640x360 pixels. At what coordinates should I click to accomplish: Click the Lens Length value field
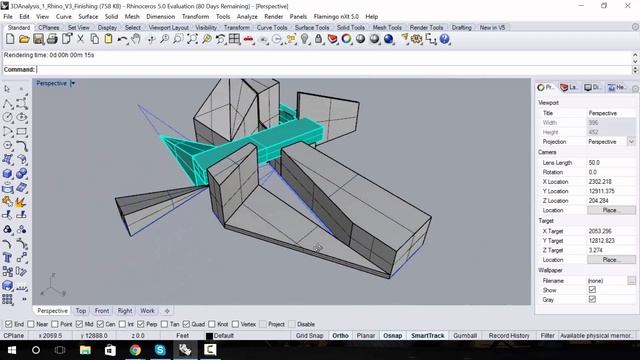click(611, 162)
